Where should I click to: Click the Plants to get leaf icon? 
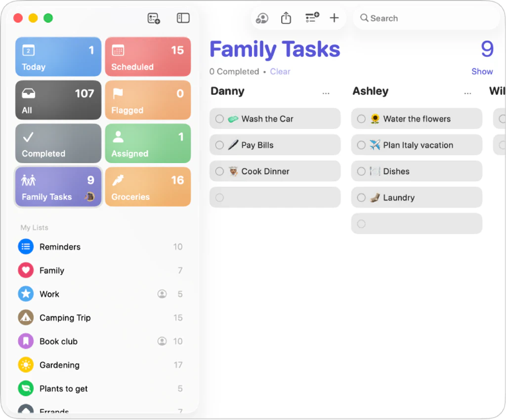26,389
